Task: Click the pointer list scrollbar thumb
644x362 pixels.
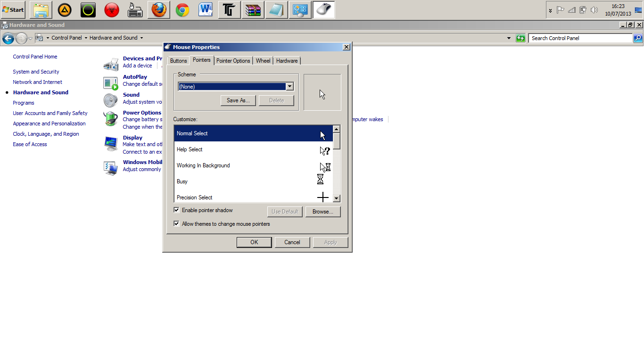Action: coord(337,140)
